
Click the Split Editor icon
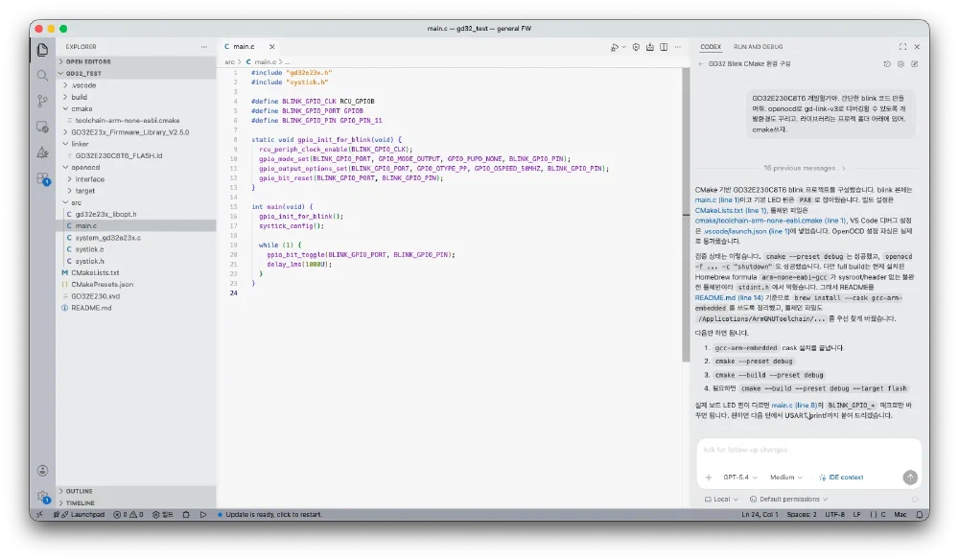(x=664, y=46)
